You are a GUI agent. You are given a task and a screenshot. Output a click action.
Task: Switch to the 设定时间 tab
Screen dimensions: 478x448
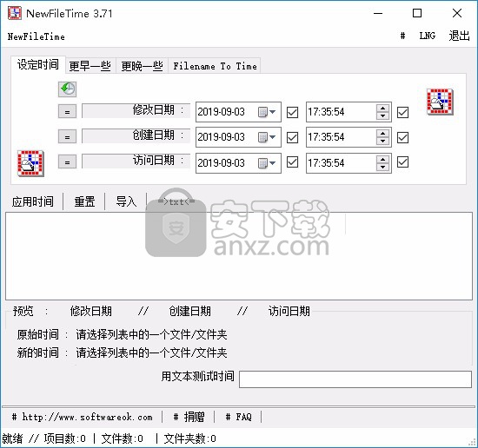click(38, 64)
